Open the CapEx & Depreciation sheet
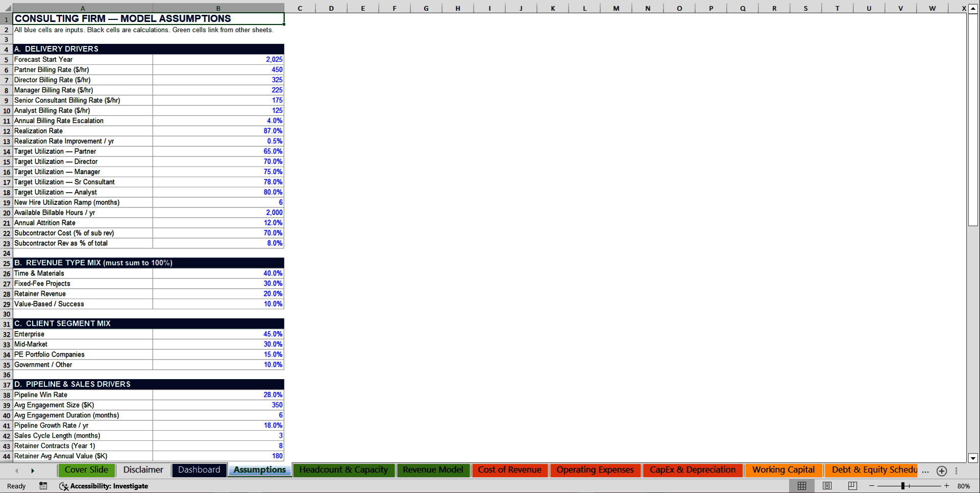Viewport: 980px width, 493px height. (x=693, y=470)
